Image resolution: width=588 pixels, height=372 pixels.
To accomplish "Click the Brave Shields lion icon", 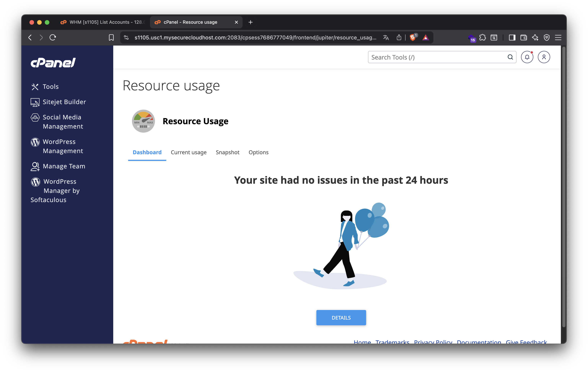I will (412, 38).
